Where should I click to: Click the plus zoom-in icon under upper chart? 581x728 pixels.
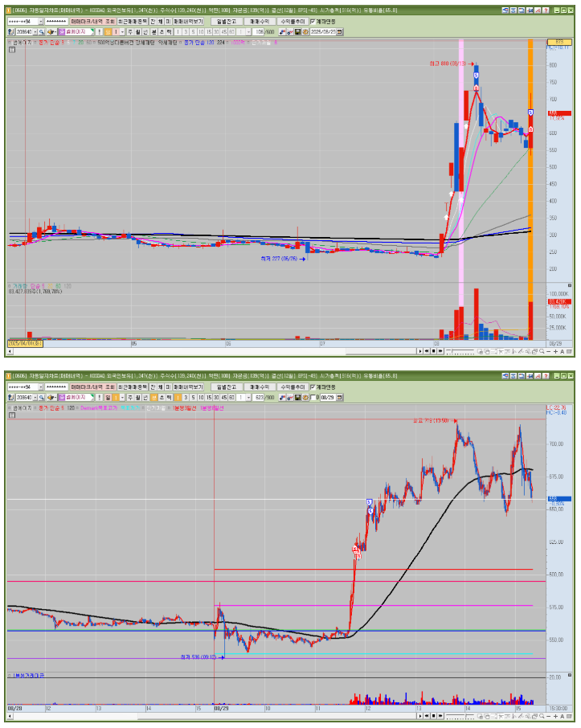pos(556,351)
